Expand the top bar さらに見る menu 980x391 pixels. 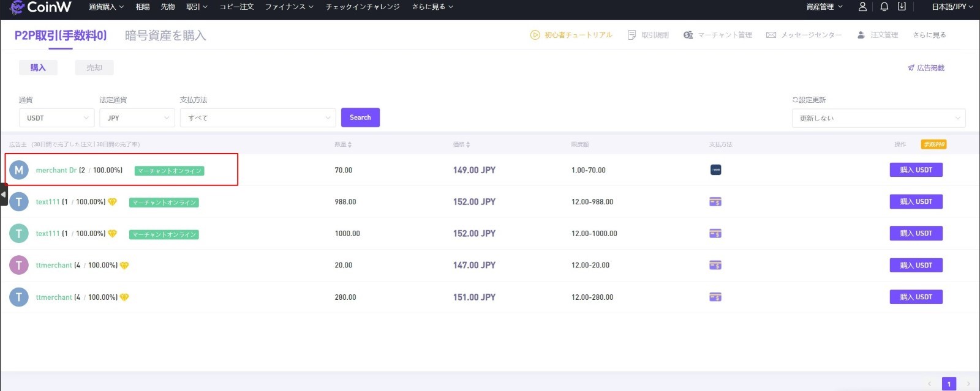click(x=432, y=7)
